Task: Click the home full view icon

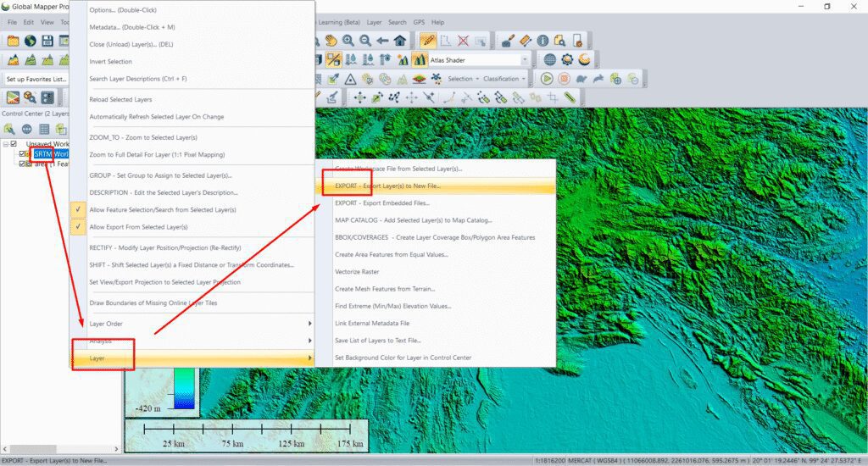Action: click(400, 41)
